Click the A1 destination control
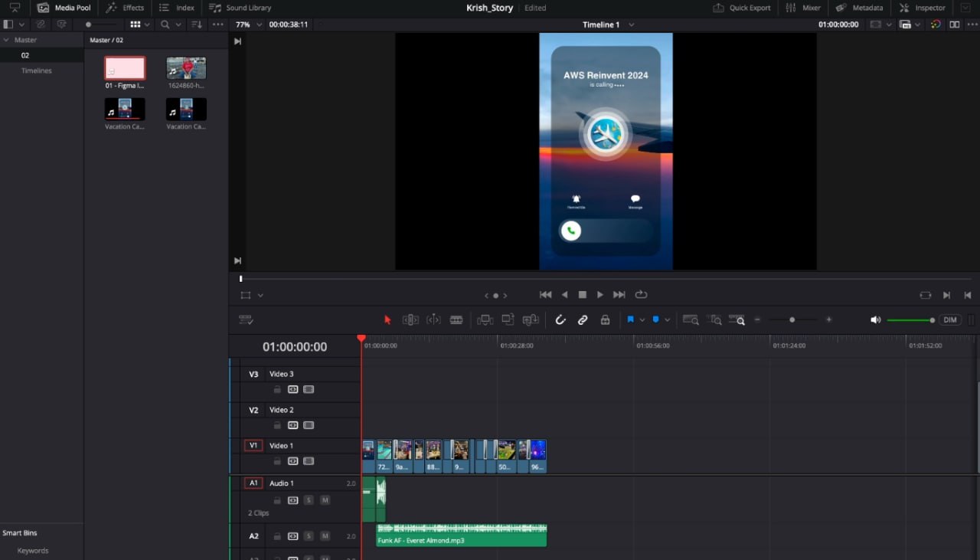The image size is (980, 560). point(253,483)
